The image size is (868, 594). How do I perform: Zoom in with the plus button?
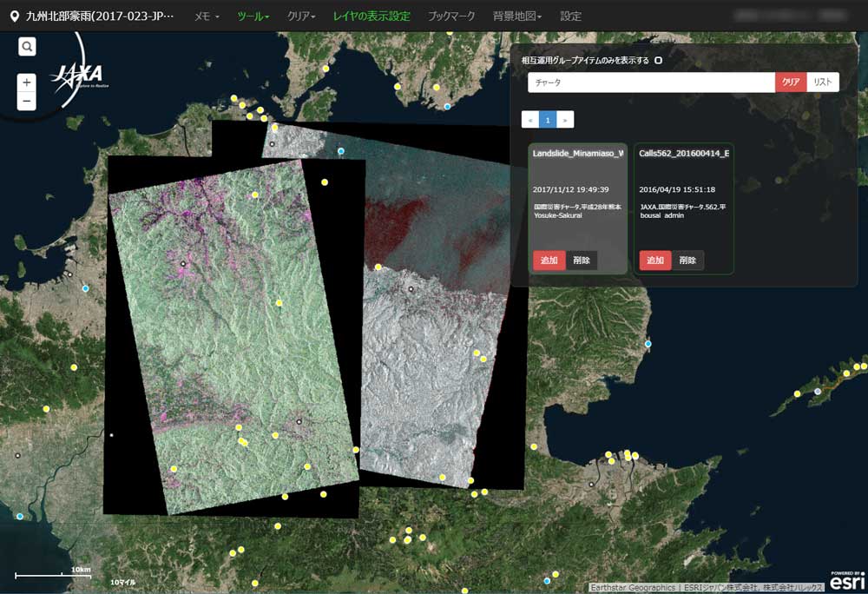point(27,83)
